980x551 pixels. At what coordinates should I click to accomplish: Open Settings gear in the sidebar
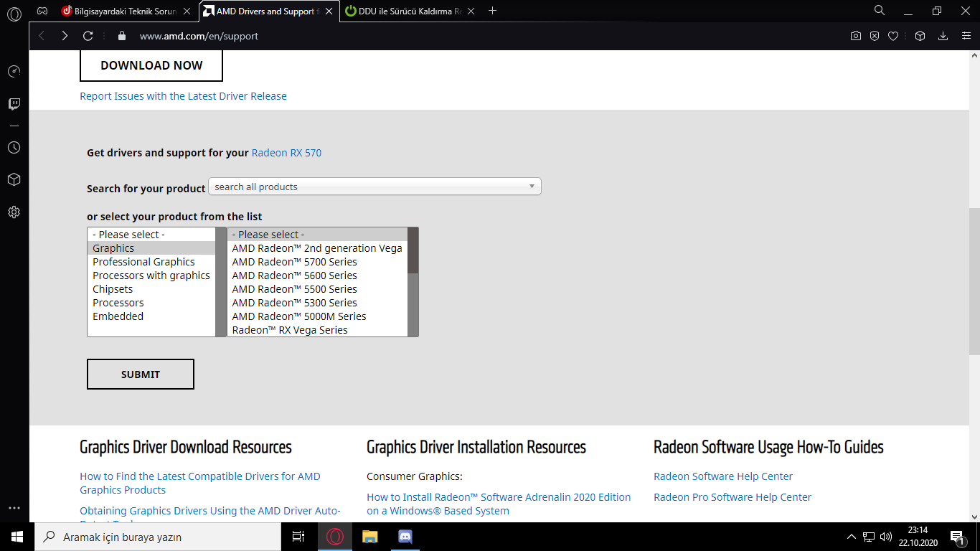14,212
